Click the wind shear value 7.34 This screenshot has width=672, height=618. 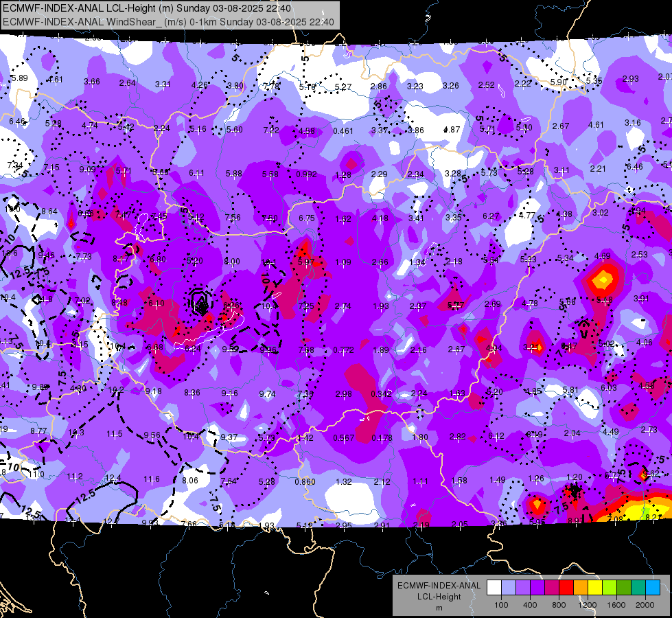(x=14, y=165)
